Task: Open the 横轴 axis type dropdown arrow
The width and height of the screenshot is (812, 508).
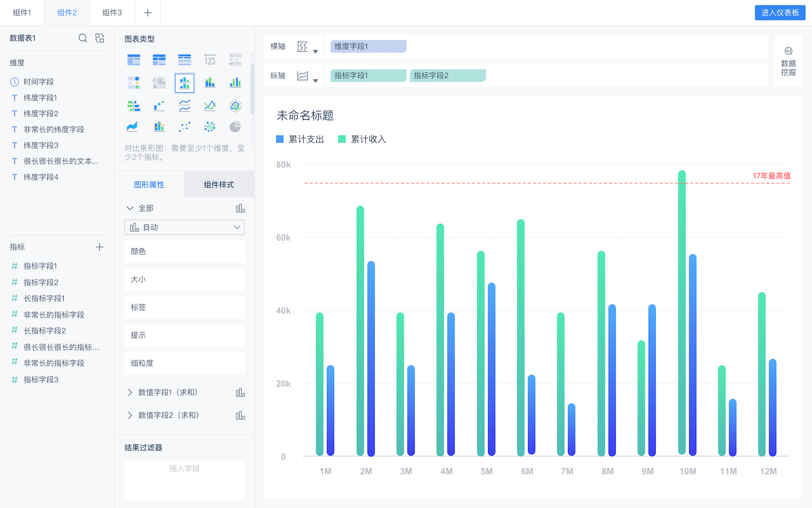Action: click(315, 51)
